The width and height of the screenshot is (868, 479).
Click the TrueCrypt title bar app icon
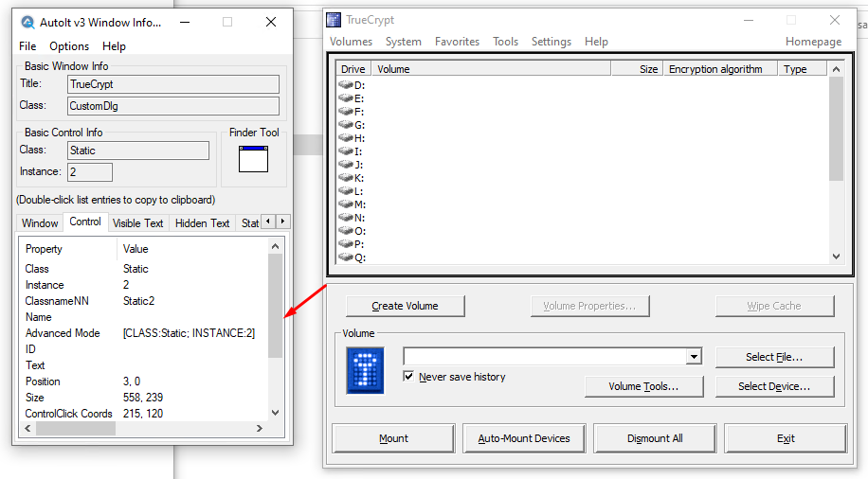pyautogui.click(x=334, y=20)
